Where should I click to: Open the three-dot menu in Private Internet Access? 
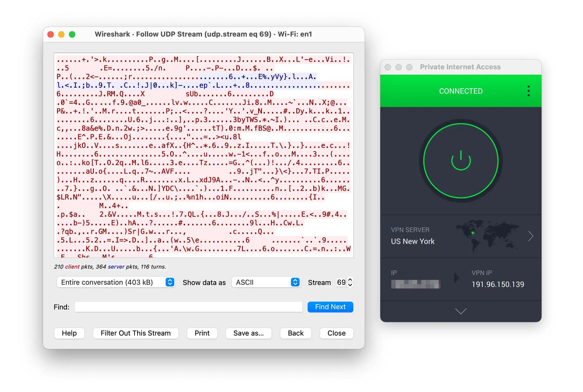[x=528, y=91]
